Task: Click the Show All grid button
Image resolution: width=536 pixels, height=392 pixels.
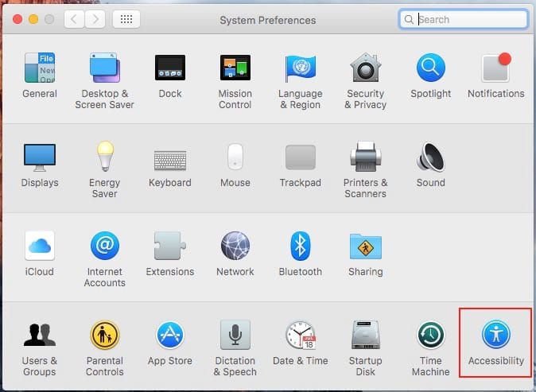Action: click(x=126, y=19)
